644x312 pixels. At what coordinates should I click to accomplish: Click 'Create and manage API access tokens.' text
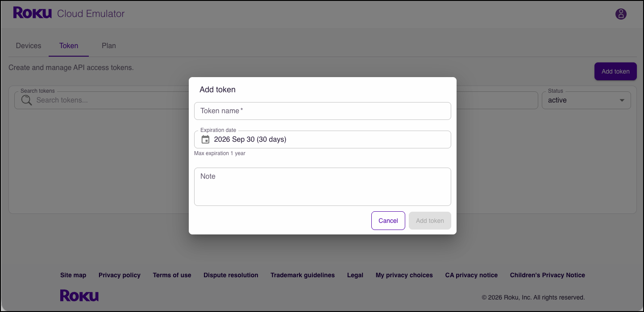71,68
